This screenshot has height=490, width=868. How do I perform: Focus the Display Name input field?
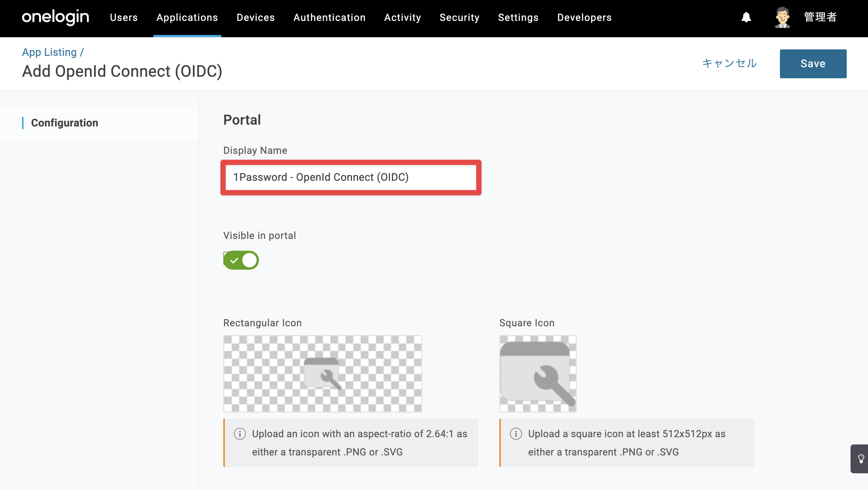click(x=351, y=177)
